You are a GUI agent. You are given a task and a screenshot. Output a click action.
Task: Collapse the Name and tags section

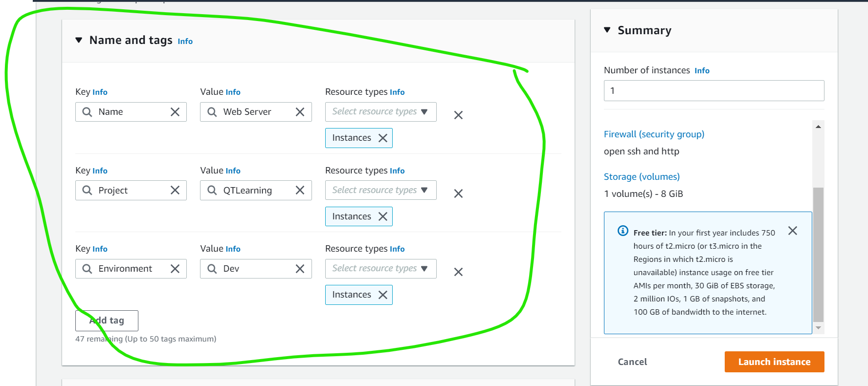(x=79, y=40)
